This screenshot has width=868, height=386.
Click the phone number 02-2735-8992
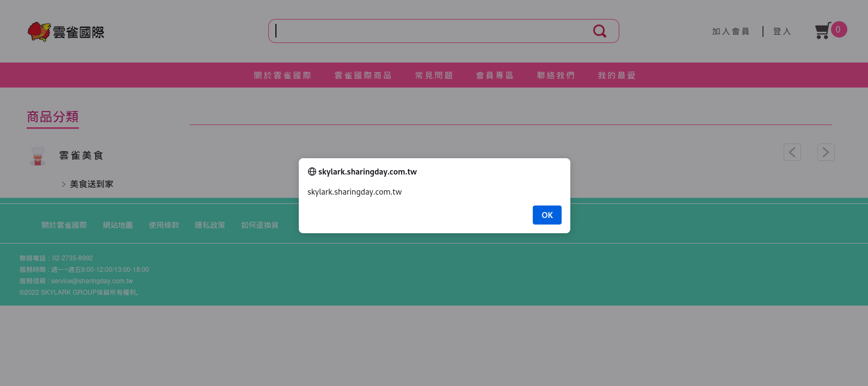pyautogui.click(x=72, y=258)
